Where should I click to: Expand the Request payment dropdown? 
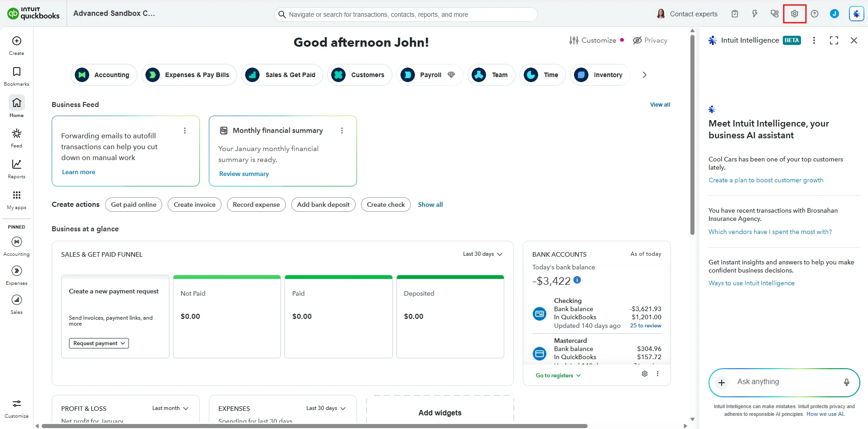99,343
